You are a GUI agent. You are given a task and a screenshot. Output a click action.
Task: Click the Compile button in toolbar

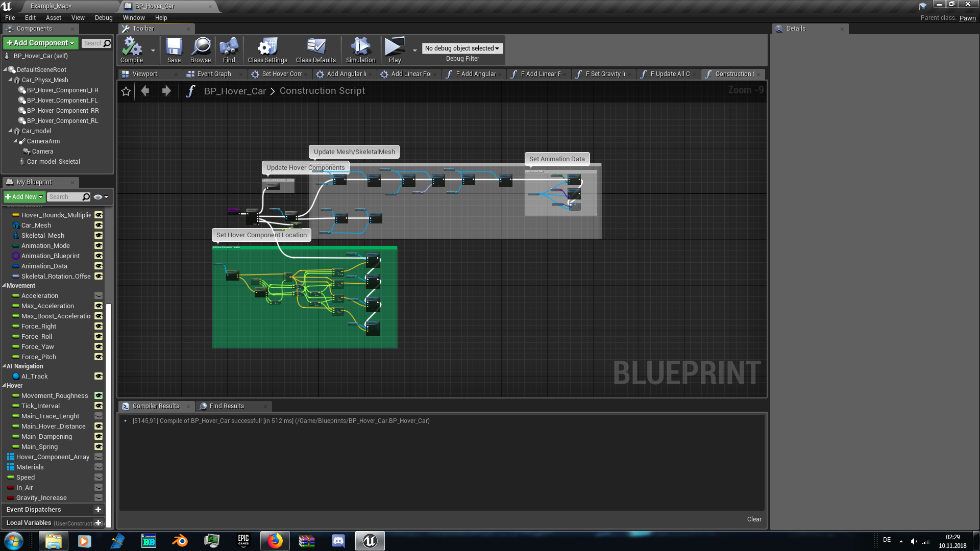132,51
